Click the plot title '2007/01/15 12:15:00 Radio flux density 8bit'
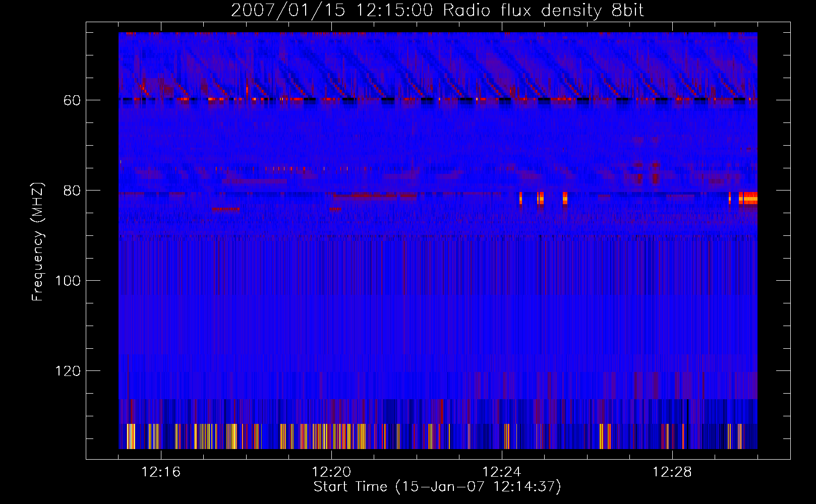 [437, 11]
